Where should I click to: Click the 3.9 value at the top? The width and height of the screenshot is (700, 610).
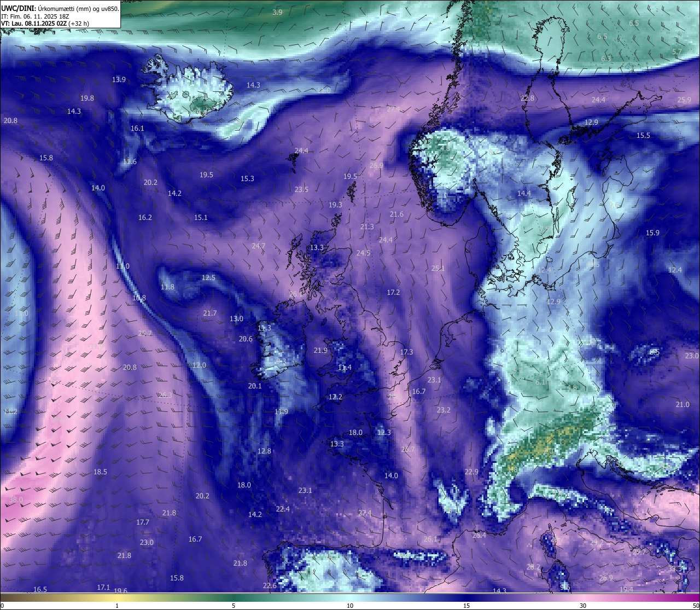(278, 12)
